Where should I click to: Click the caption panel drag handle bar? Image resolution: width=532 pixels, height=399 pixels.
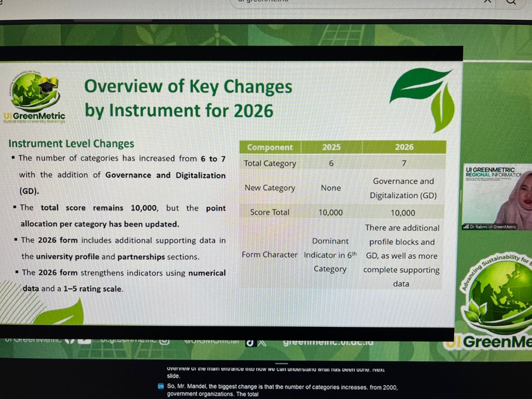tap(282, 363)
